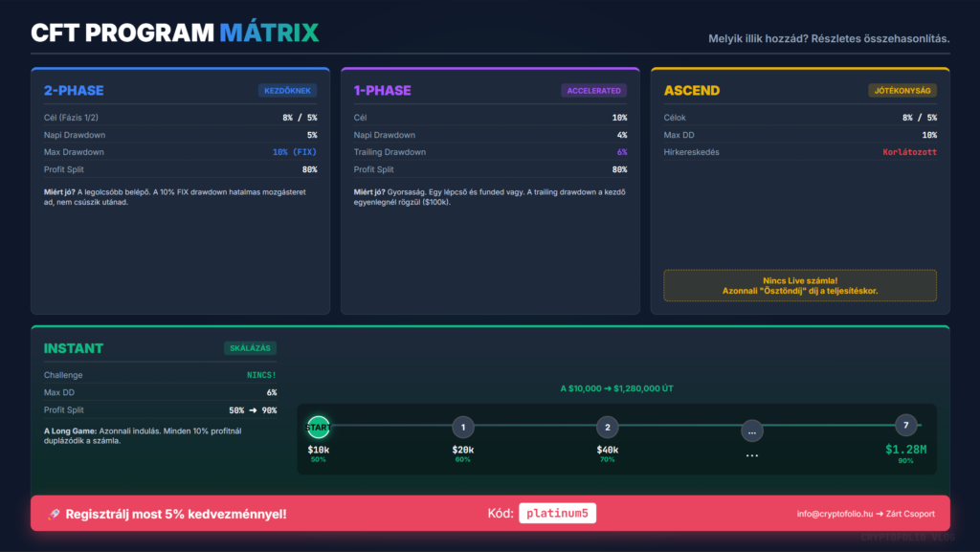
Task: Click the SKÁLÁZÁS badge
Action: coord(250,348)
